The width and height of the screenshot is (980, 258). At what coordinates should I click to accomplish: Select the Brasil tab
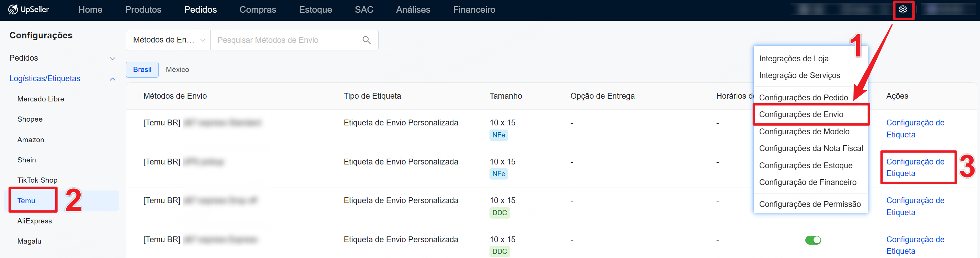pyautogui.click(x=142, y=70)
